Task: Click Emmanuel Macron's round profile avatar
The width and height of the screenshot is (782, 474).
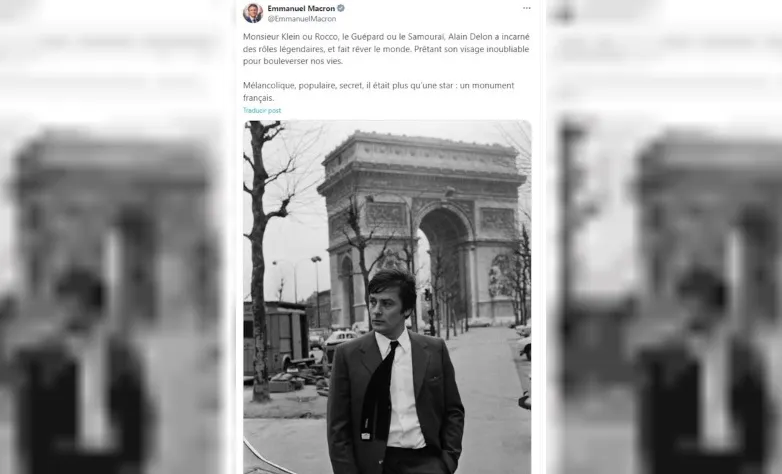Action: pyautogui.click(x=253, y=13)
